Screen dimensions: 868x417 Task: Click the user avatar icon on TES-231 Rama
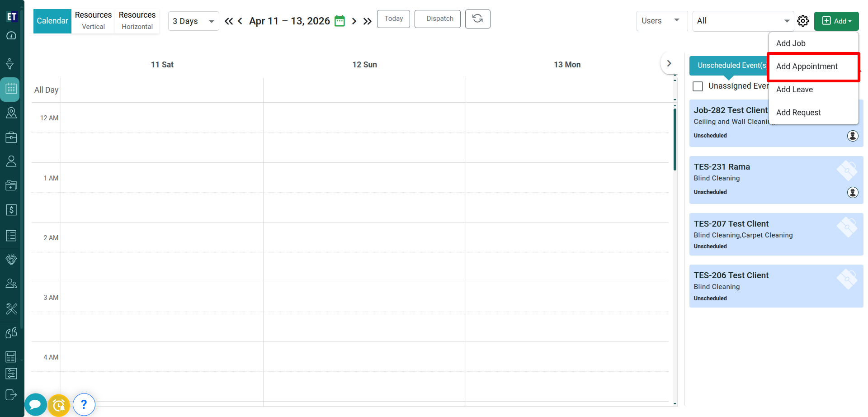852,192
